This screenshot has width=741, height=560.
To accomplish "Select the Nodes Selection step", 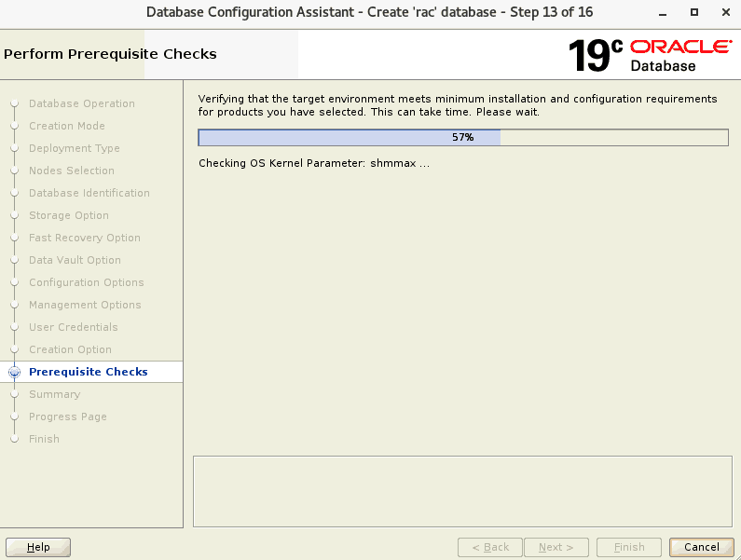I will point(72,171).
